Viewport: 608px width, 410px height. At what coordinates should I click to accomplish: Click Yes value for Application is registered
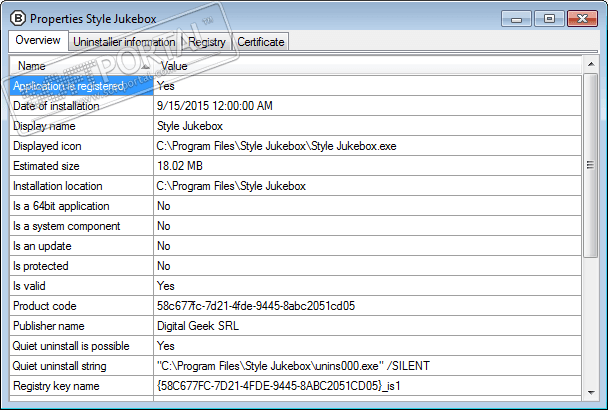click(x=166, y=86)
